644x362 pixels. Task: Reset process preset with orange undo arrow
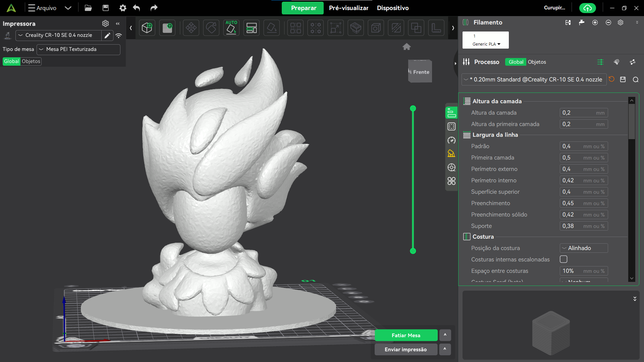point(612,79)
